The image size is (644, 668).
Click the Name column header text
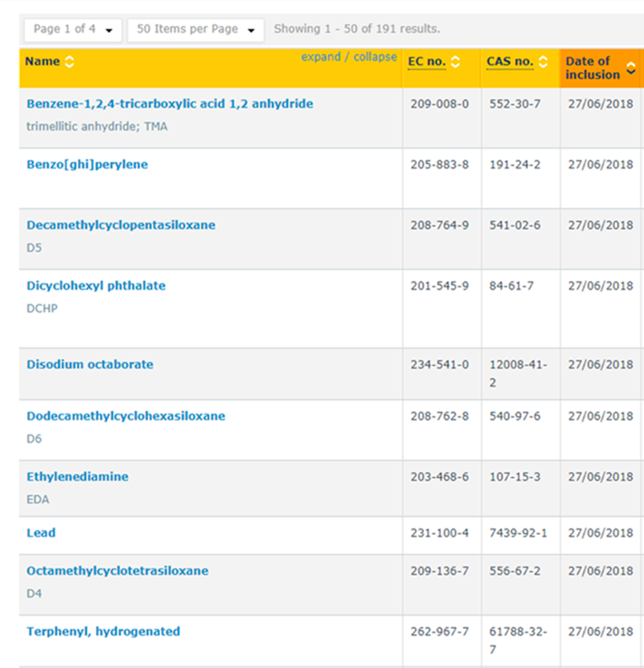pyautogui.click(x=43, y=62)
